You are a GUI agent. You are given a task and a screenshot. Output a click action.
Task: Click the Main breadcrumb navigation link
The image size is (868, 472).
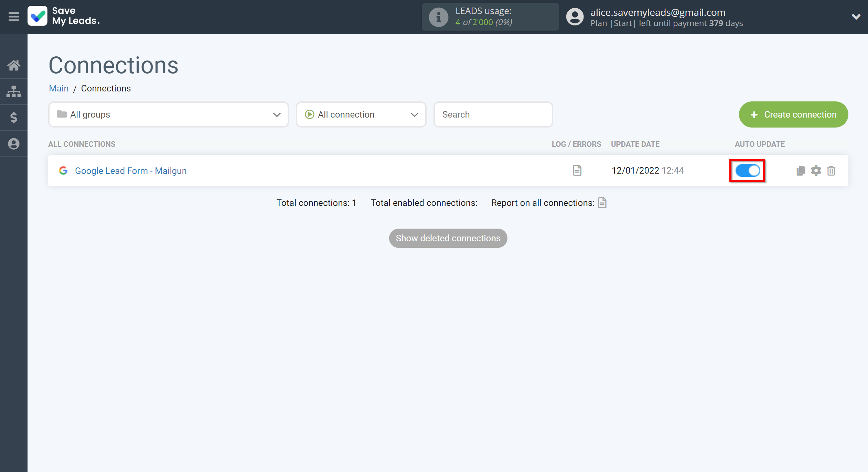click(58, 88)
